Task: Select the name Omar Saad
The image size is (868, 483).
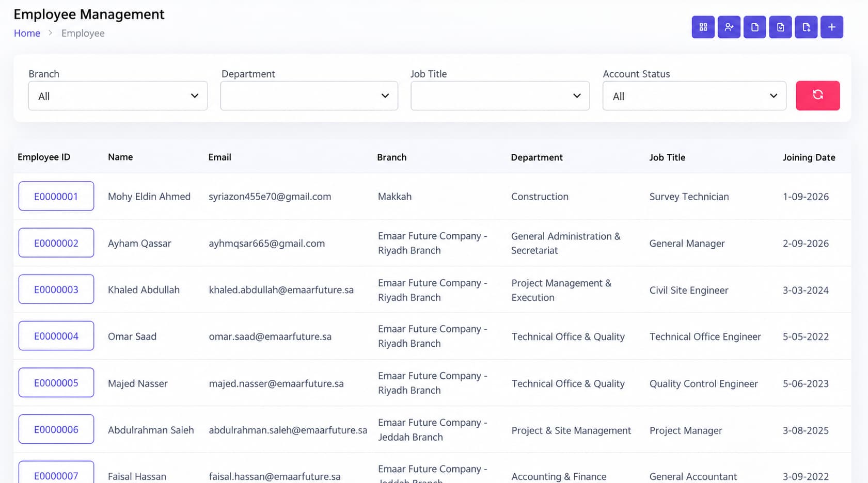Action: point(132,336)
